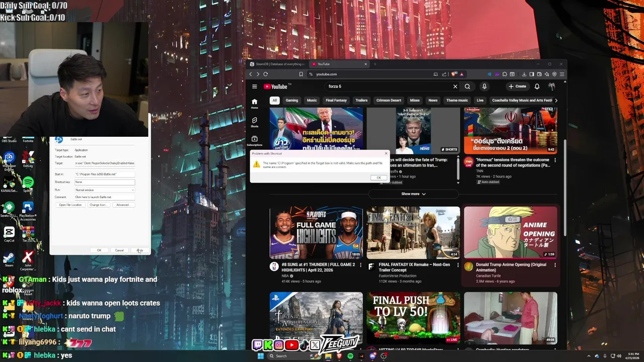This screenshot has height=362, width=644.
Task: Click the YouTube Create button
Action: (517, 86)
